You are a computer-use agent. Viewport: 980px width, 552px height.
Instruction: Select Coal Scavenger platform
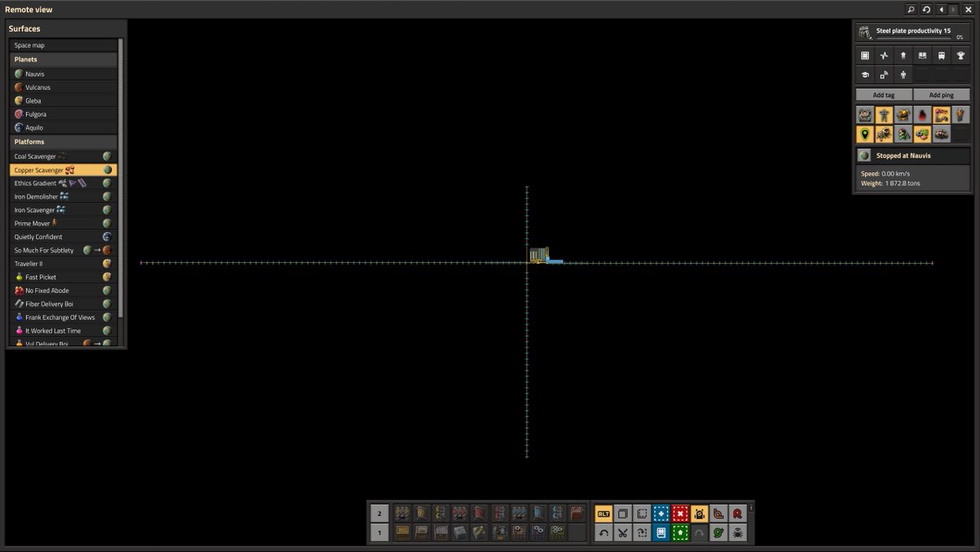(x=64, y=156)
